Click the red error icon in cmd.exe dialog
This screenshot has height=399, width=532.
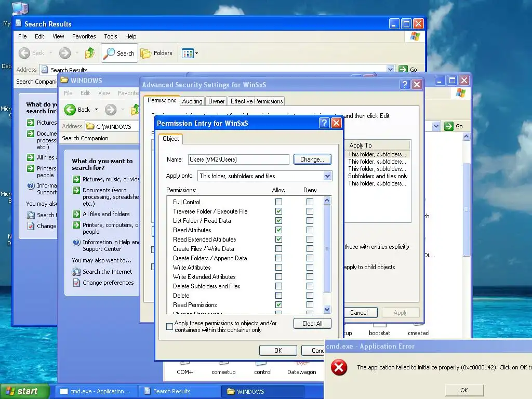339,367
